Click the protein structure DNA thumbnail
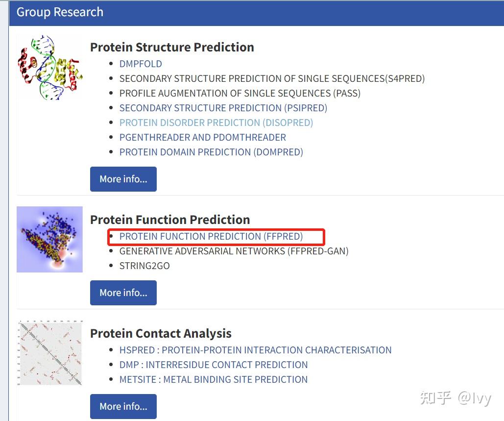504x421 pixels. (x=50, y=67)
